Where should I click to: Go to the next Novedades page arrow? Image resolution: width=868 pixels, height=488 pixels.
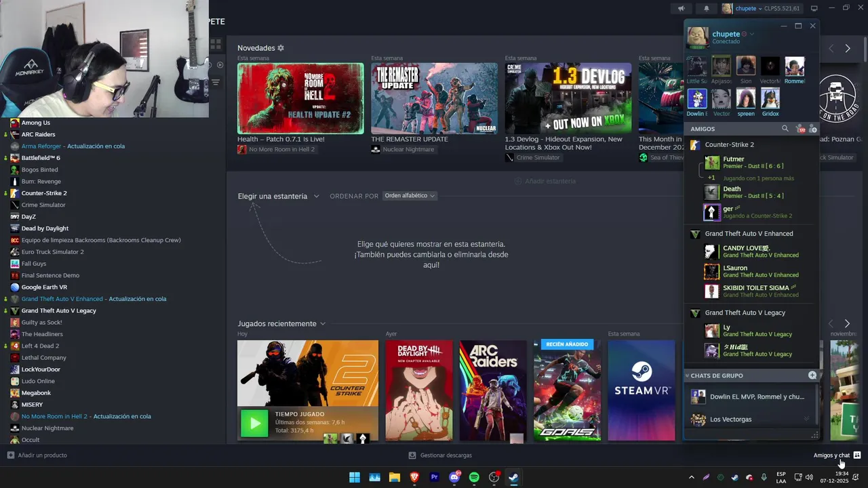point(847,48)
